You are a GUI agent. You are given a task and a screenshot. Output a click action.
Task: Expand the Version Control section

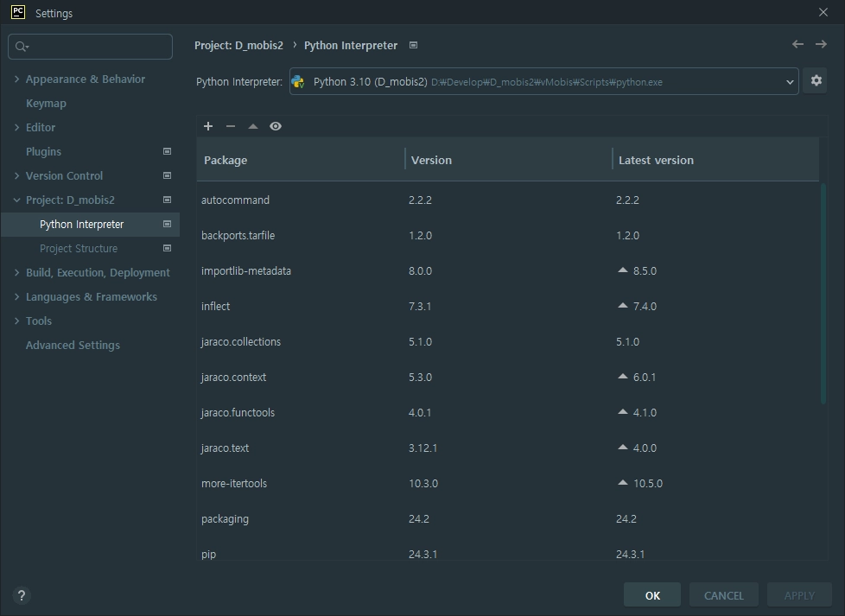pyautogui.click(x=16, y=175)
